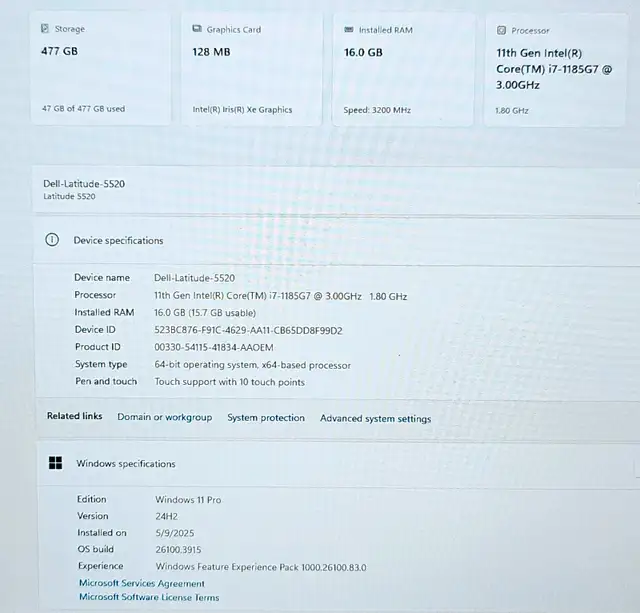Click the Dell-Latitude-5520 header title
Screen dimensions: 640x613
(84, 184)
